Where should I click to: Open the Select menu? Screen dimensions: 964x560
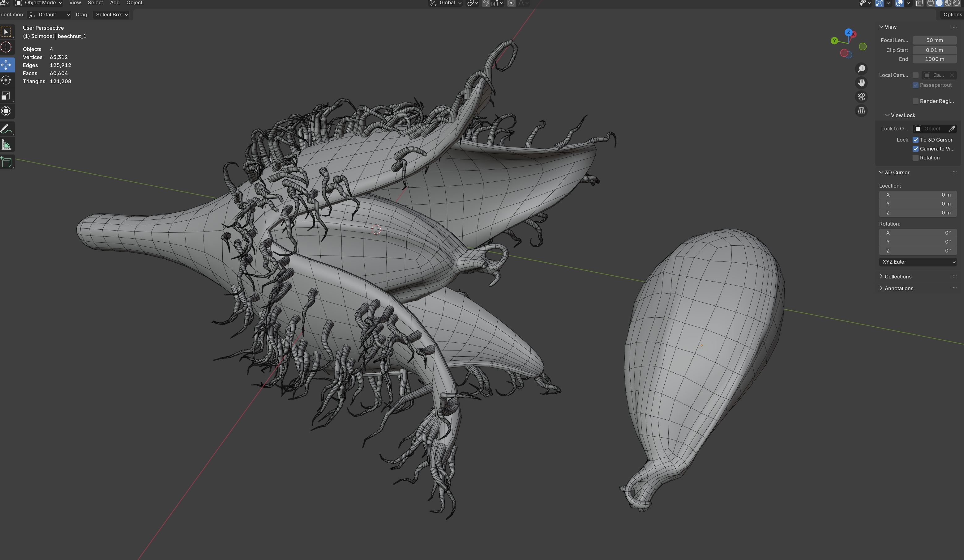click(x=95, y=3)
